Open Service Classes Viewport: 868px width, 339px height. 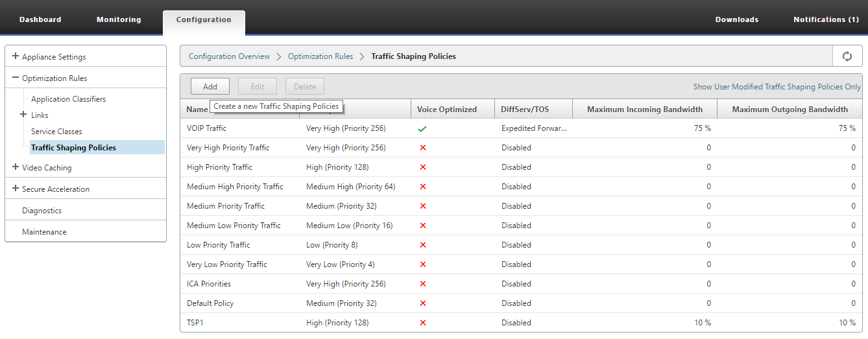point(56,131)
